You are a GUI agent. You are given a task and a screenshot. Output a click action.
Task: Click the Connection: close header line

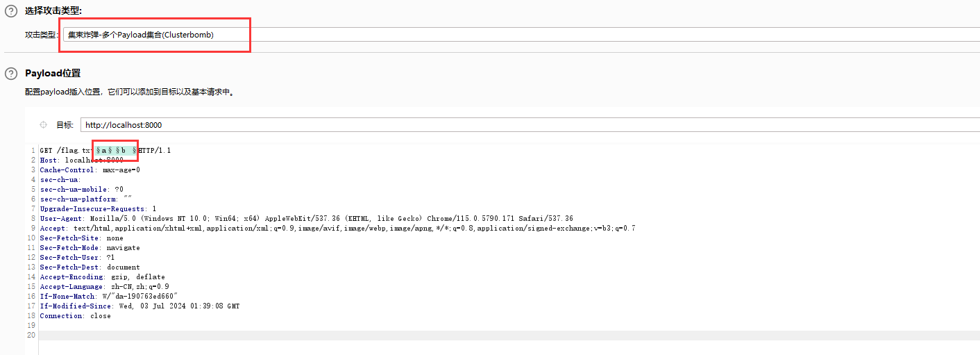[75, 315]
